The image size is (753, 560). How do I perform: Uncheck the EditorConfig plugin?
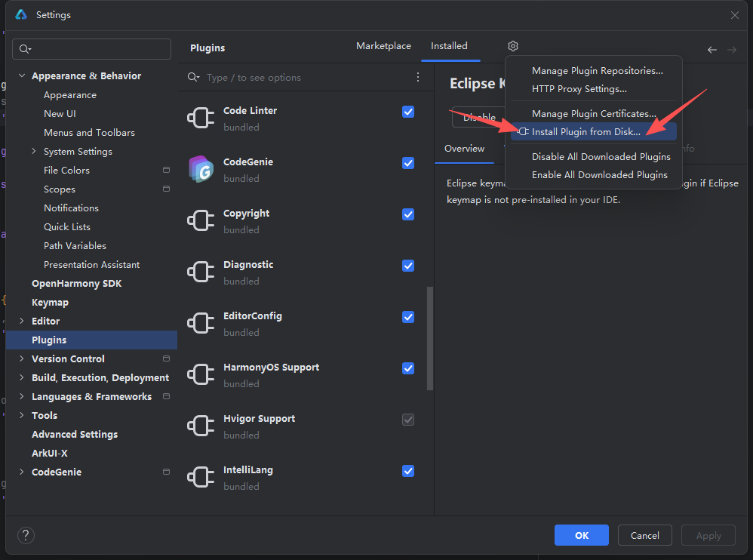click(x=408, y=317)
